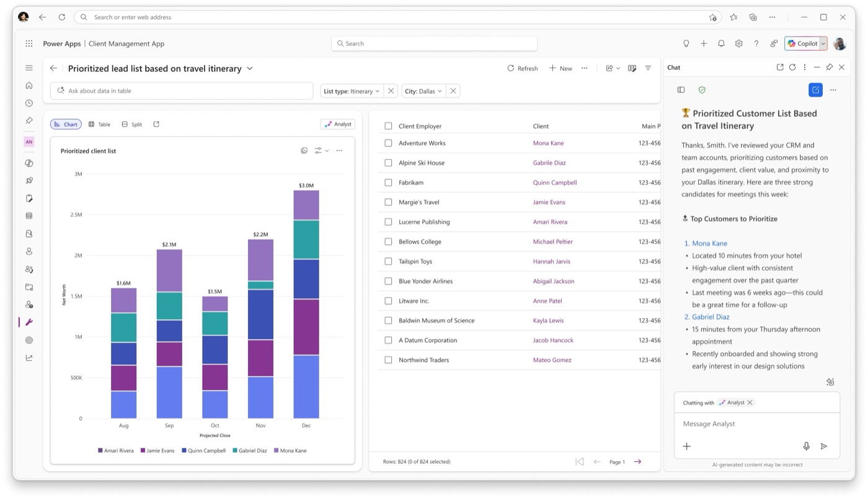Click the copy chart icon in chart header

[x=304, y=151]
